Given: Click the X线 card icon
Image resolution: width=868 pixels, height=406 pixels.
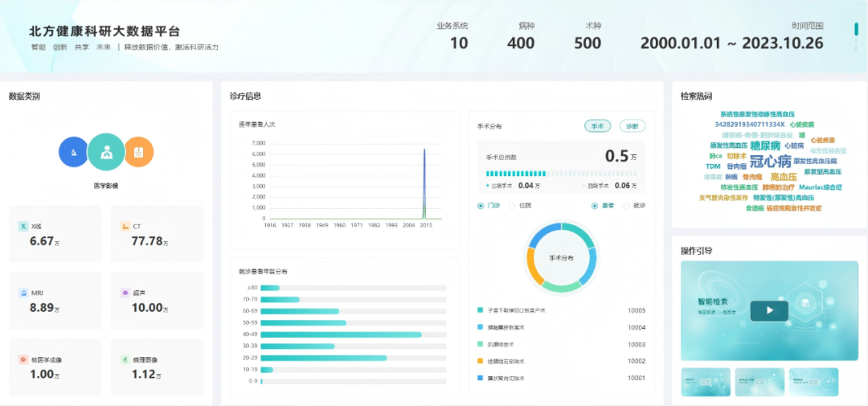Looking at the screenshot, I should [x=23, y=227].
